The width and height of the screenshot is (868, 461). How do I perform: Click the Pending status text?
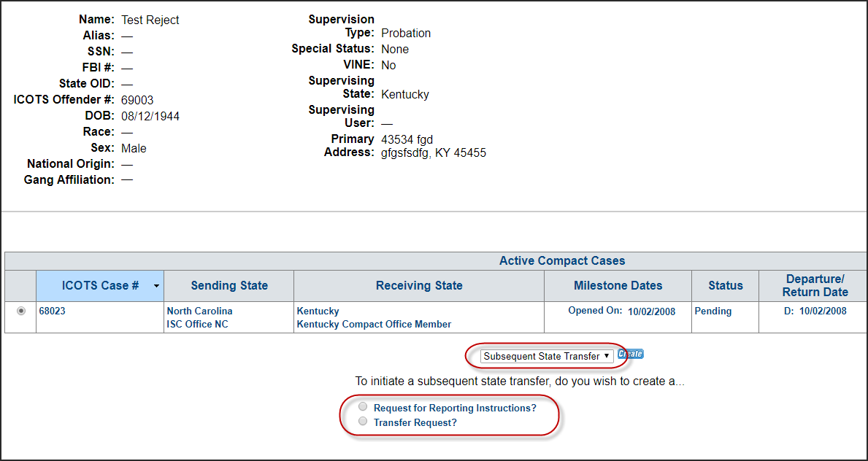pyautogui.click(x=713, y=311)
